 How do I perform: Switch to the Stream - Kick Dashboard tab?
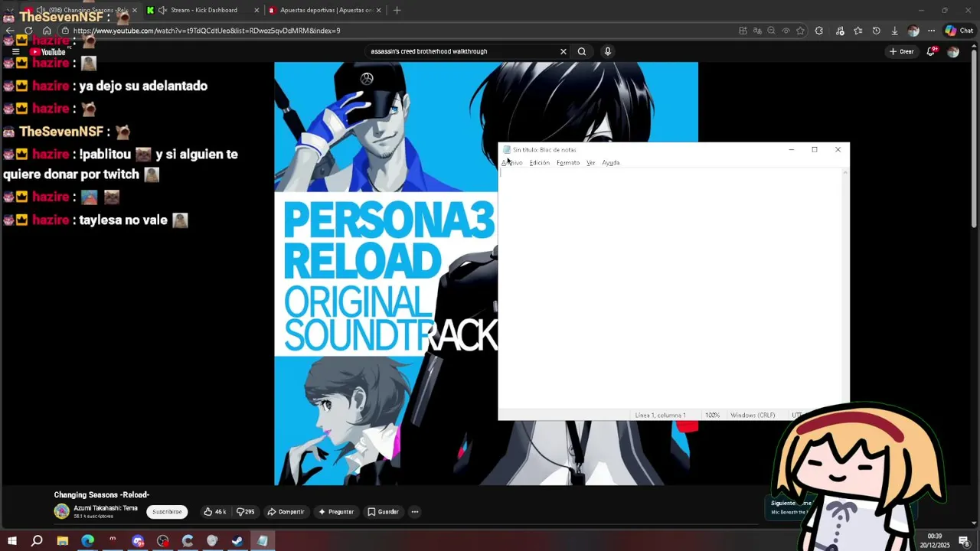[203, 10]
